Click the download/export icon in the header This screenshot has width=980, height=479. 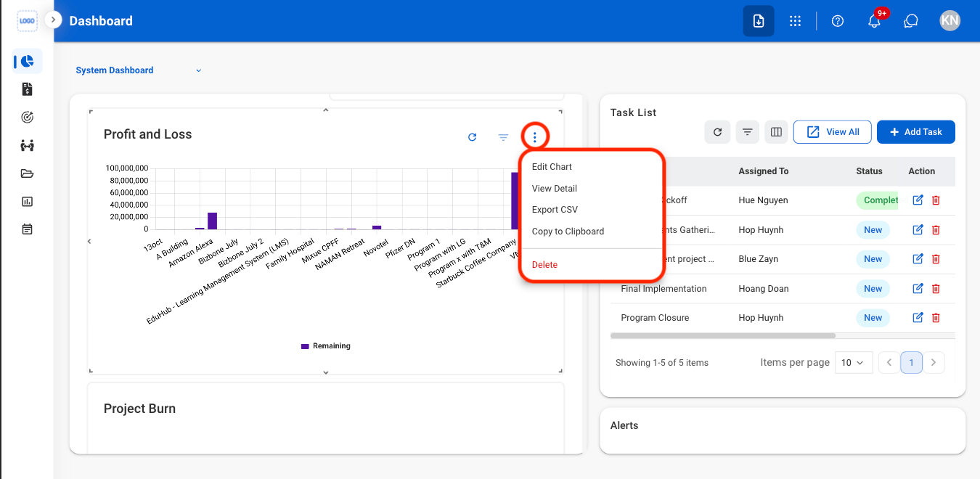pos(758,21)
